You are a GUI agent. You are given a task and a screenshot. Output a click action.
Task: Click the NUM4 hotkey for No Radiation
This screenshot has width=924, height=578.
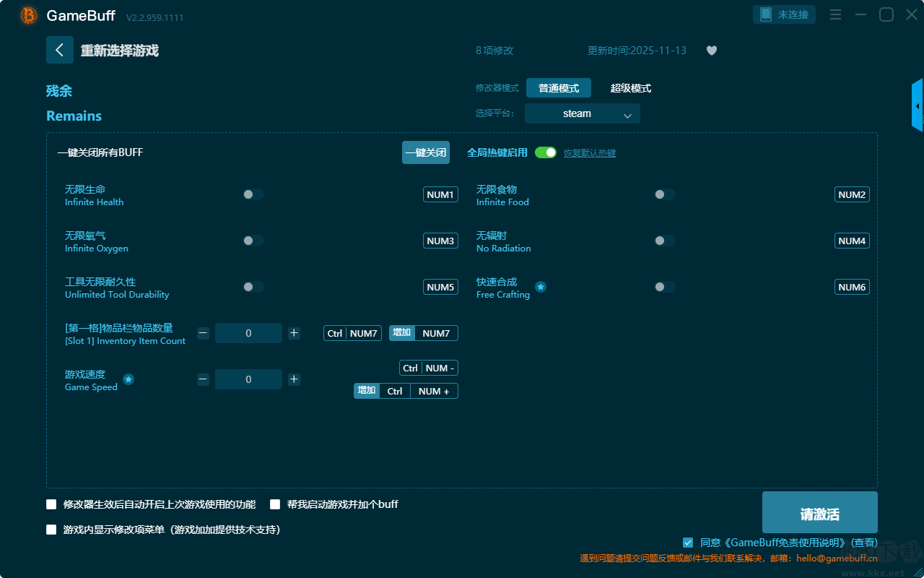(x=852, y=241)
